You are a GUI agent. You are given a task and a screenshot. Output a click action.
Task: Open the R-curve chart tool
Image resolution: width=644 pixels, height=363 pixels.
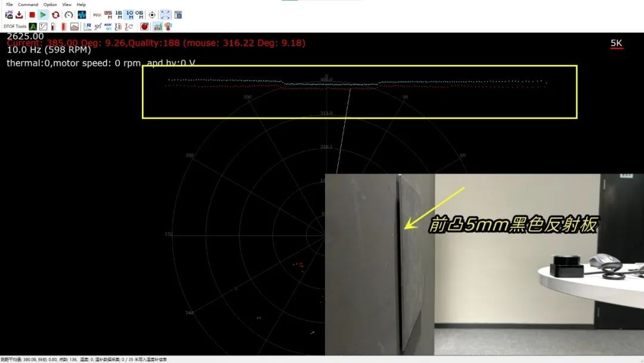[x=88, y=27]
